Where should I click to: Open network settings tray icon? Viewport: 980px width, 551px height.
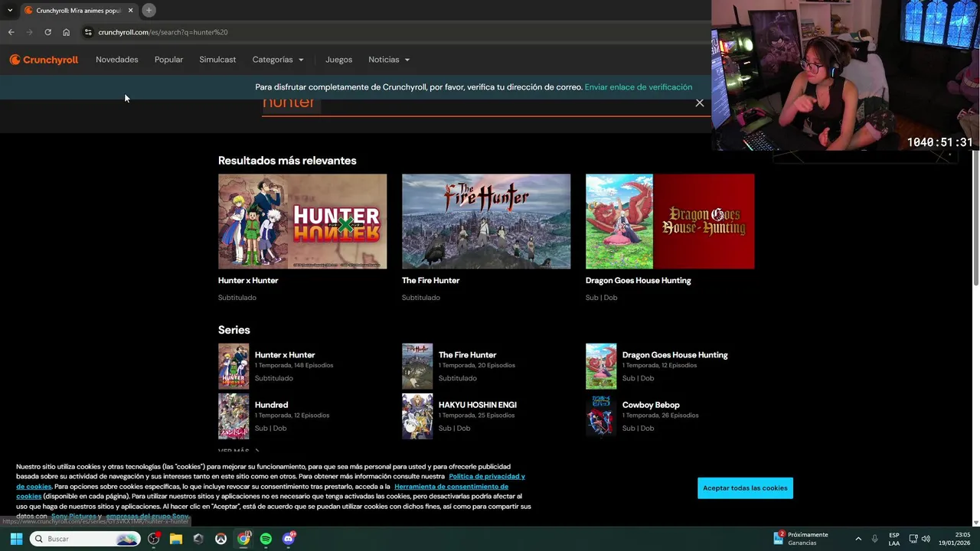coord(913,539)
